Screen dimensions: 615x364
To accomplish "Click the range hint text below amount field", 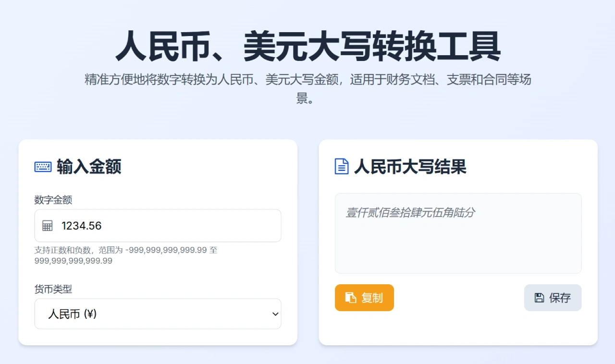I will tap(126, 255).
